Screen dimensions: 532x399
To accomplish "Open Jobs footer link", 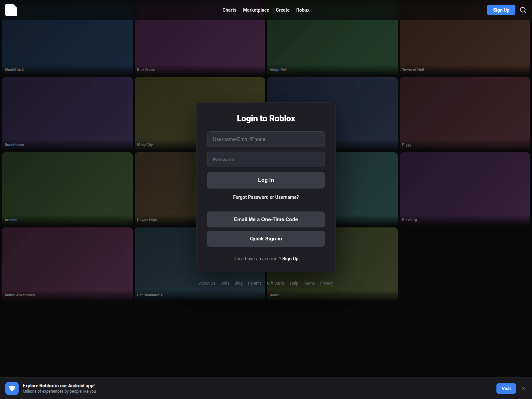I will tap(225, 283).
